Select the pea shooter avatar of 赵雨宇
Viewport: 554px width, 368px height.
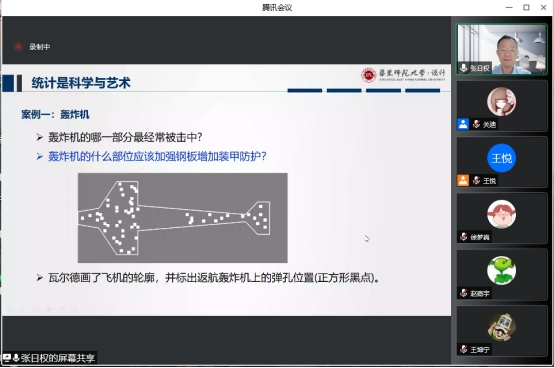click(501, 271)
